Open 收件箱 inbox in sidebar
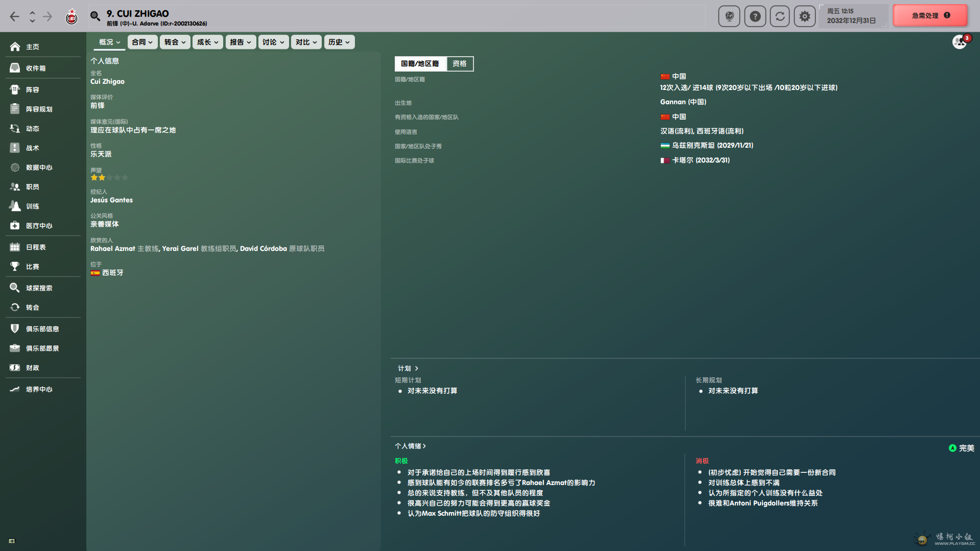Viewport: 980px width, 551px height. pos(36,68)
